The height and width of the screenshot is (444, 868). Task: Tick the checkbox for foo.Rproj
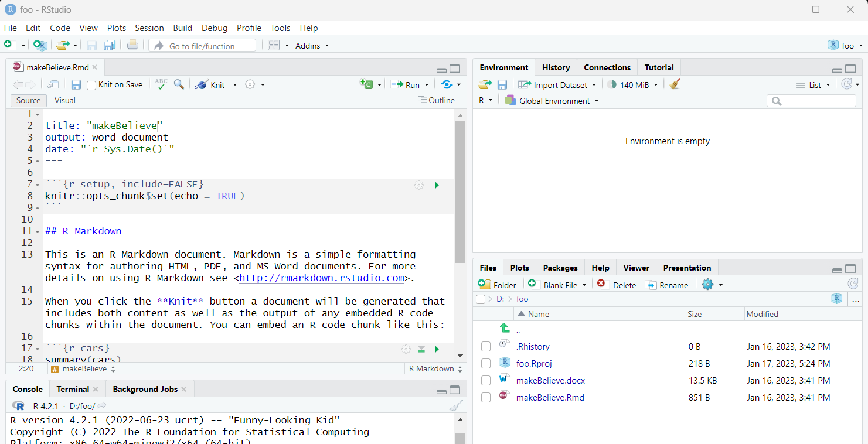point(485,363)
